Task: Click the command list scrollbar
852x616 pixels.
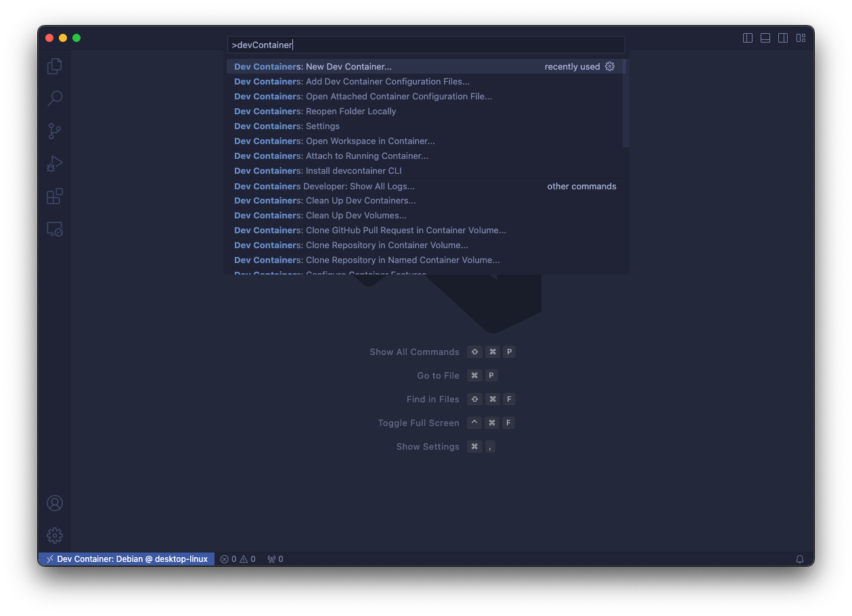Action: [x=626, y=103]
